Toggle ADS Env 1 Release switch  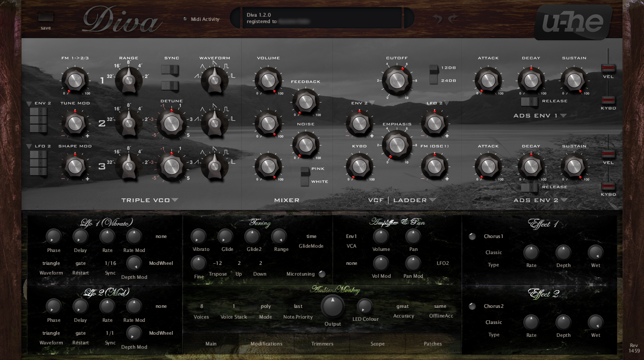pyautogui.click(x=530, y=101)
